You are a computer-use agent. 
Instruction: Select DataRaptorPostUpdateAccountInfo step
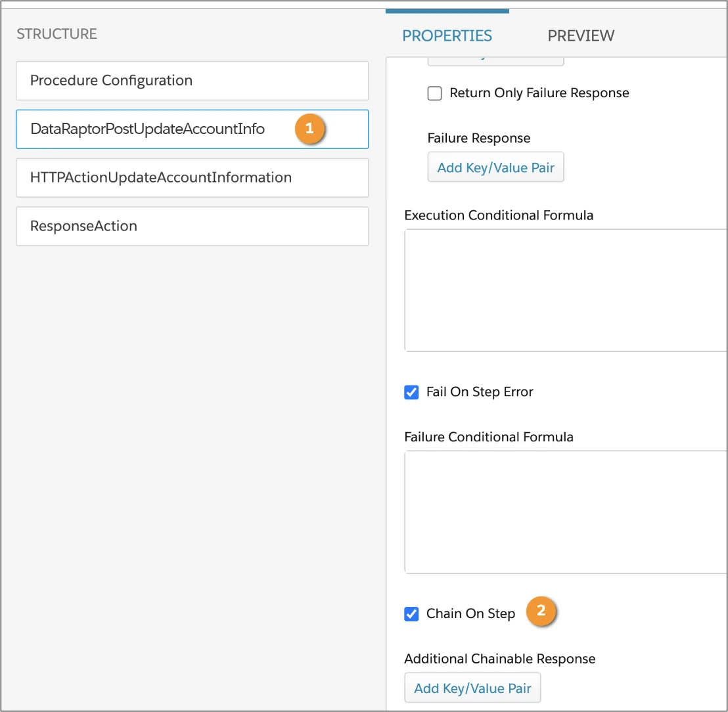[193, 129]
